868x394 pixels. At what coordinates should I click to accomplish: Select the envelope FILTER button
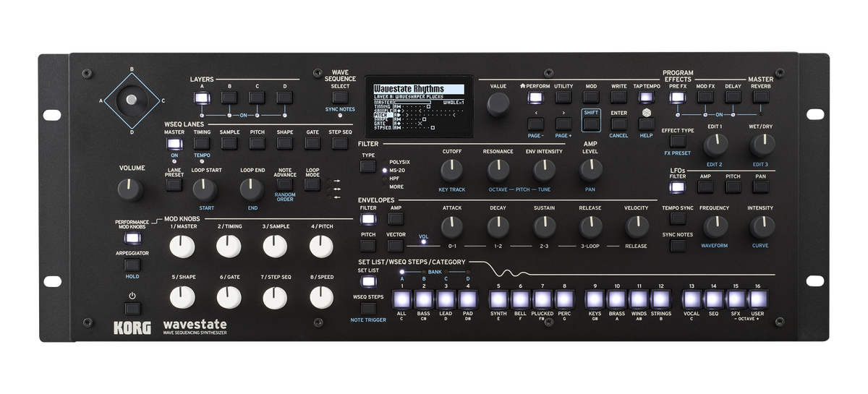[x=367, y=219]
